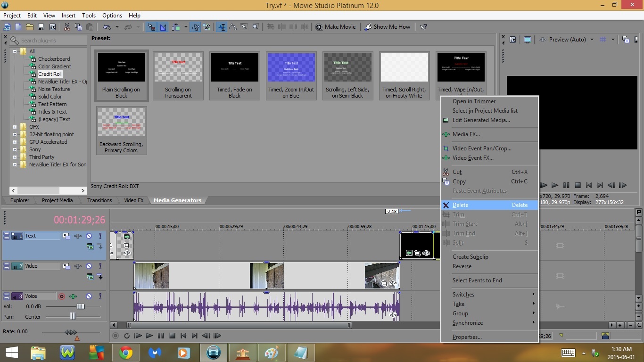Open the Undo history dropdown arrow
This screenshot has width=644, height=362.
click(x=117, y=27)
